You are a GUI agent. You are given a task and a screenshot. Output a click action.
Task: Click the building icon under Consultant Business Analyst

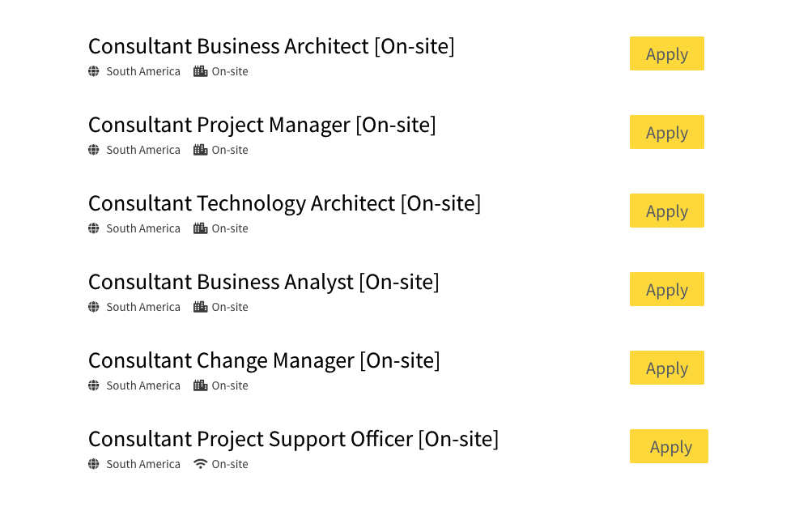(x=199, y=307)
